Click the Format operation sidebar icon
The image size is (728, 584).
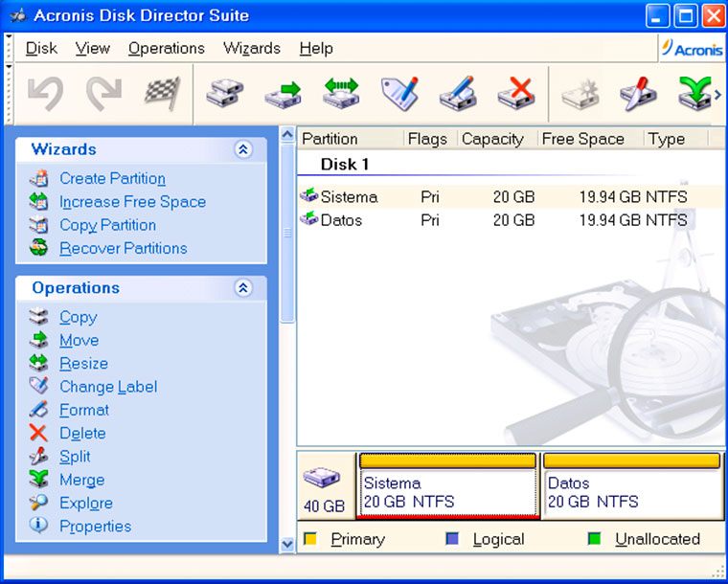tap(38, 409)
